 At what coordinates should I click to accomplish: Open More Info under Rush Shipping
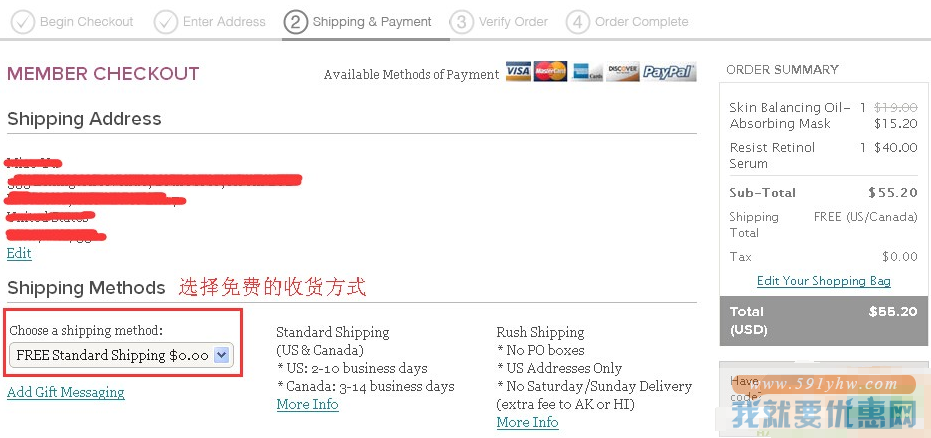(528, 423)
